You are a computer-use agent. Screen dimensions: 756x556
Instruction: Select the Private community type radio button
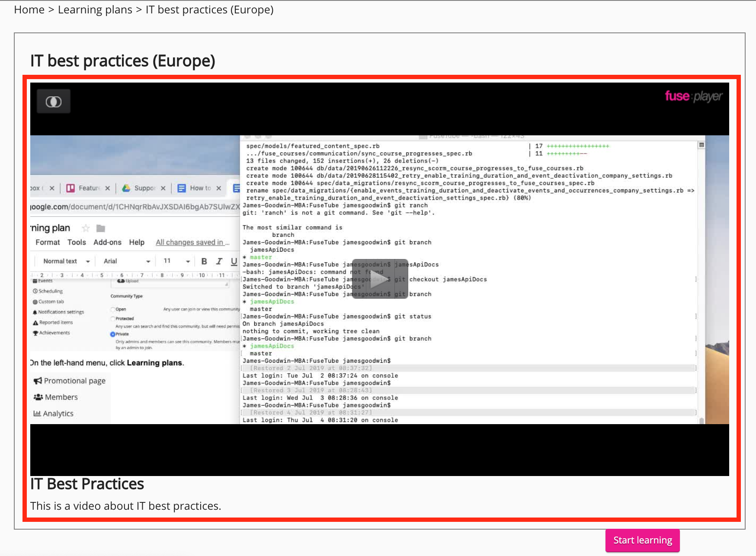coord(113,334)
